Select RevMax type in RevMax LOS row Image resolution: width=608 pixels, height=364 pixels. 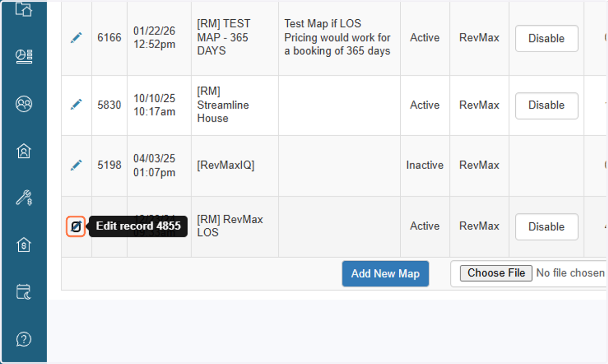pos(479,226)
